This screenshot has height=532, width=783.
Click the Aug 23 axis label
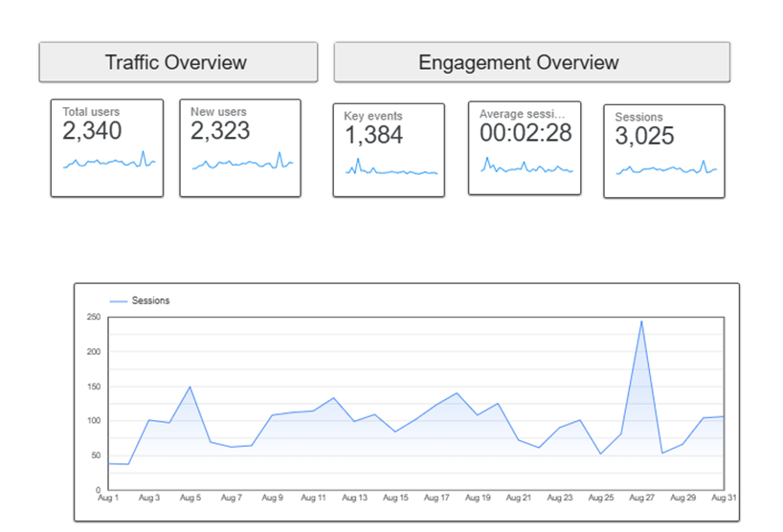[x=560, y=498]
